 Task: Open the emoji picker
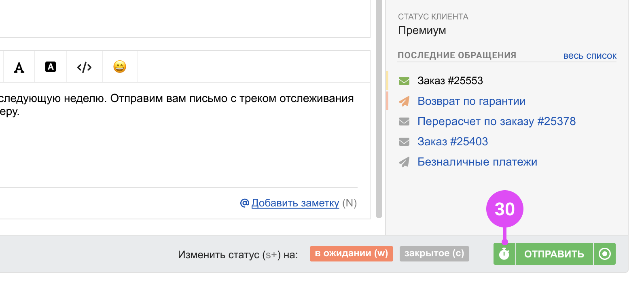coord(120,67)
